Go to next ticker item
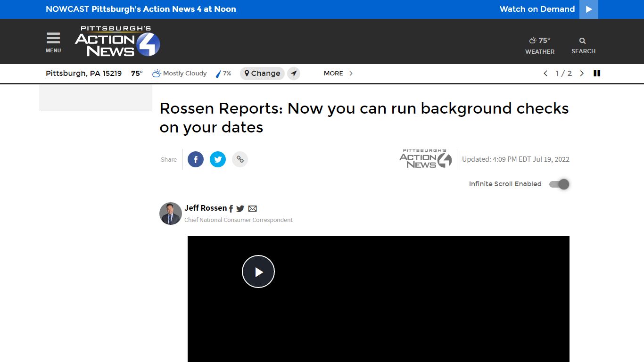 (x=582, y=74)
